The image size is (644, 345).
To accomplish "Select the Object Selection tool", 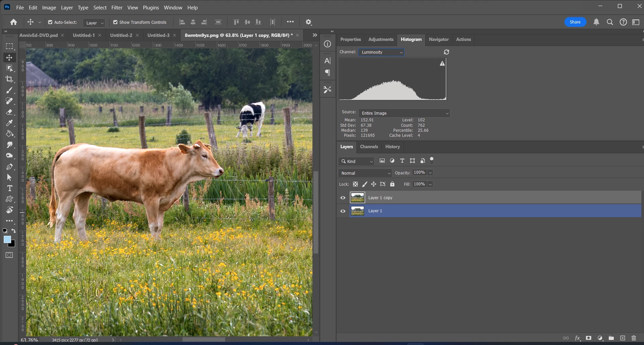I will [9, 68].
